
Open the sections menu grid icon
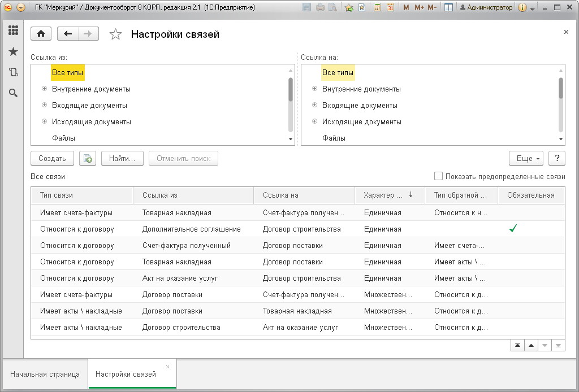click(14, 31)
